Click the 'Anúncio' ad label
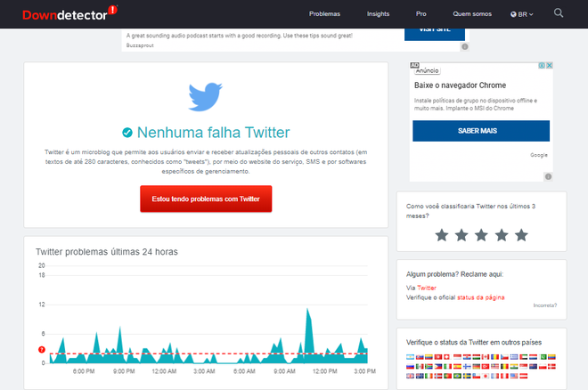This screenshot has height=390, width=588. click(427, 70)
